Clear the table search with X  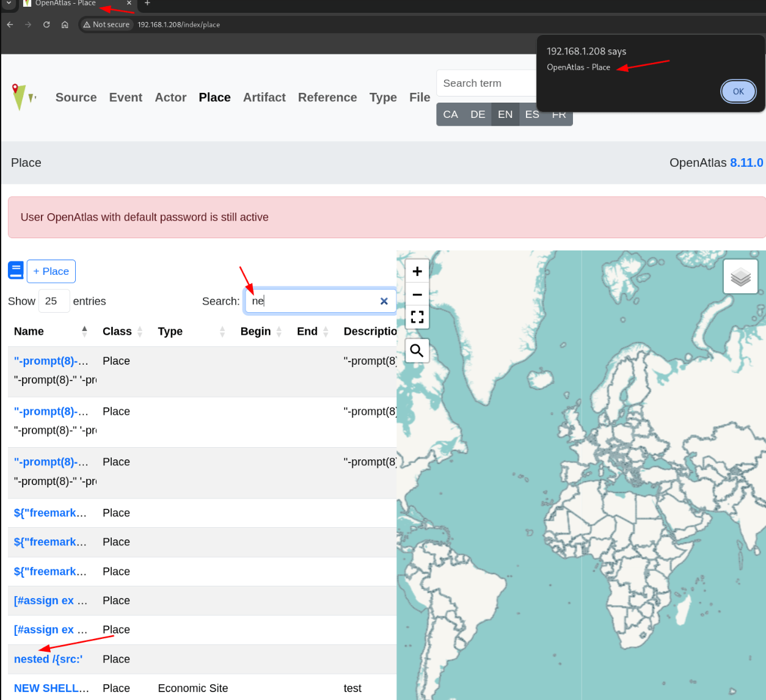(x=384, y=301)
